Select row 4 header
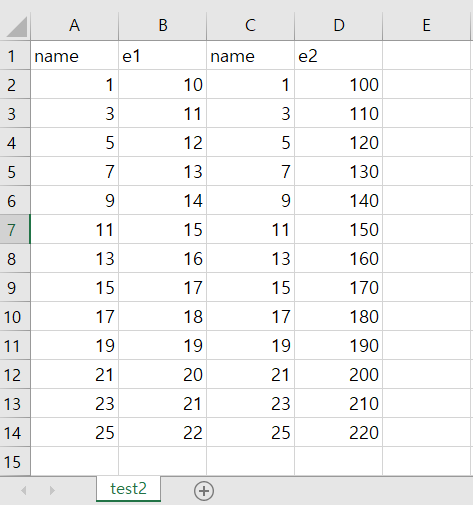The height and width of the screenshot is (505, 473). 15,142
